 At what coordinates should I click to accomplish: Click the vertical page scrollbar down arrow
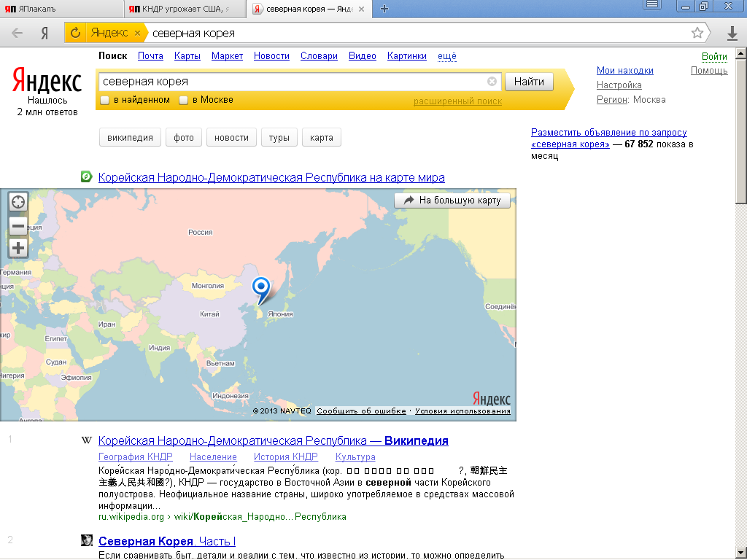tap(740, 552)
